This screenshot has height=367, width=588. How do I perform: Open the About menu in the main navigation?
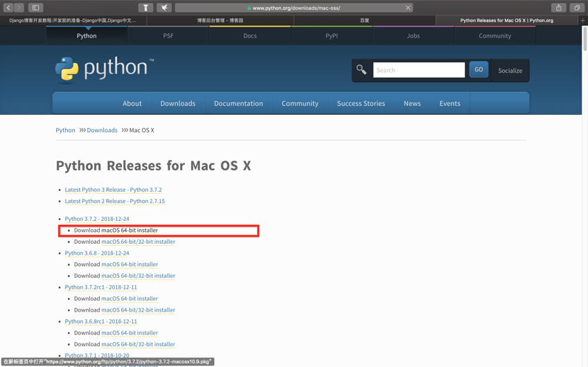[x=132, y=103]
